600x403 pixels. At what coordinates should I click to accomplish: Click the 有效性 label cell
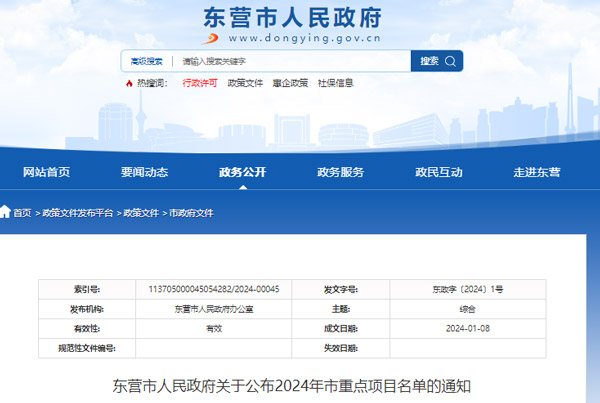(x=87, y=329)
